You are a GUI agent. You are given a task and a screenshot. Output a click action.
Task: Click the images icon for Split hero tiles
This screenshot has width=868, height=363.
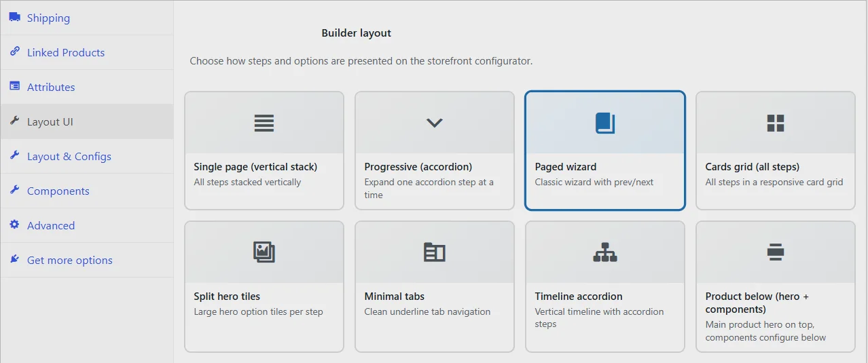(x=264, y=252)
